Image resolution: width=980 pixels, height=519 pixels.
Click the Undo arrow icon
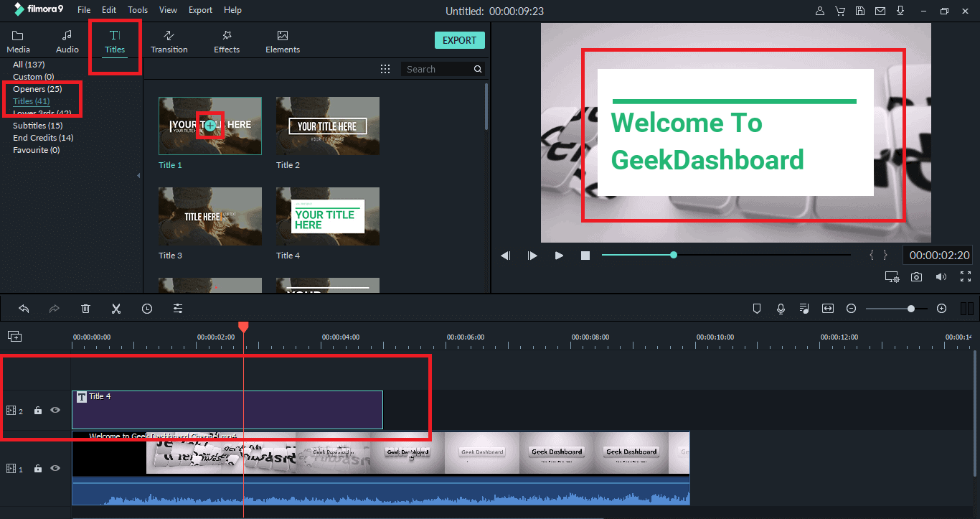coord(24,308)
